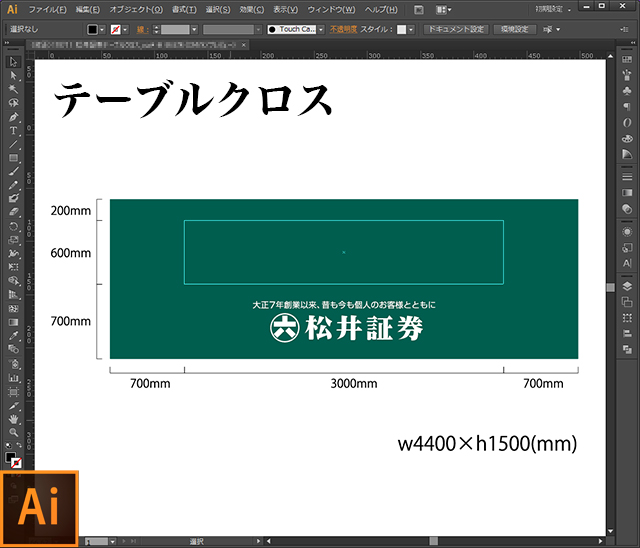Open the Touch Ca.. brush definition dropdown
Image resolution: width=640 pixels, height=548 pixels.
click(321, 29)
